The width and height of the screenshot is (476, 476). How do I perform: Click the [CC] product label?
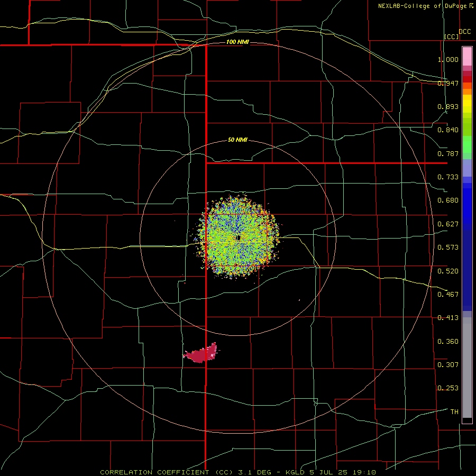pyautogui.click(x=452, y=36)
